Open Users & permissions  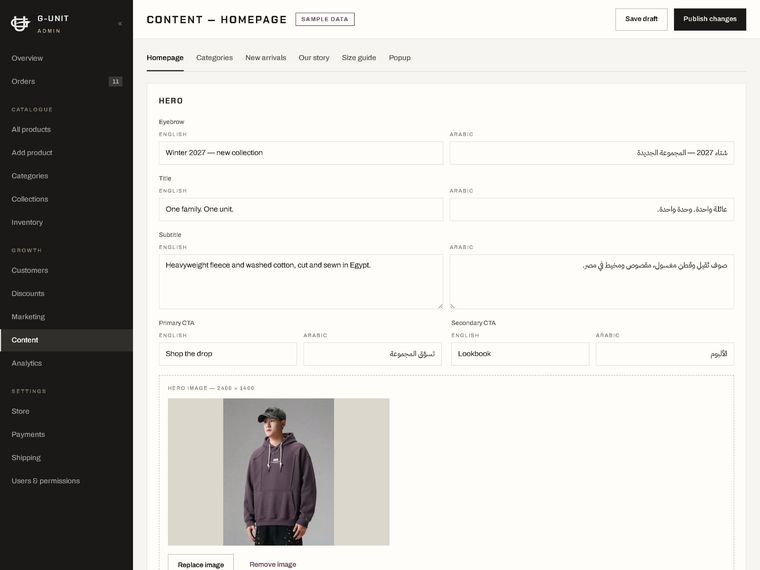[x=66, y=481]
